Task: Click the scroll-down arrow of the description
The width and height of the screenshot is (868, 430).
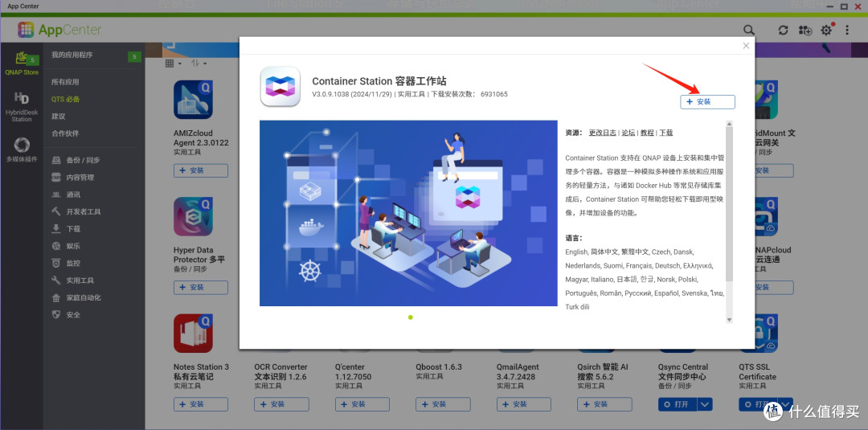Action: pyautogui.click(x=729, y=320)
